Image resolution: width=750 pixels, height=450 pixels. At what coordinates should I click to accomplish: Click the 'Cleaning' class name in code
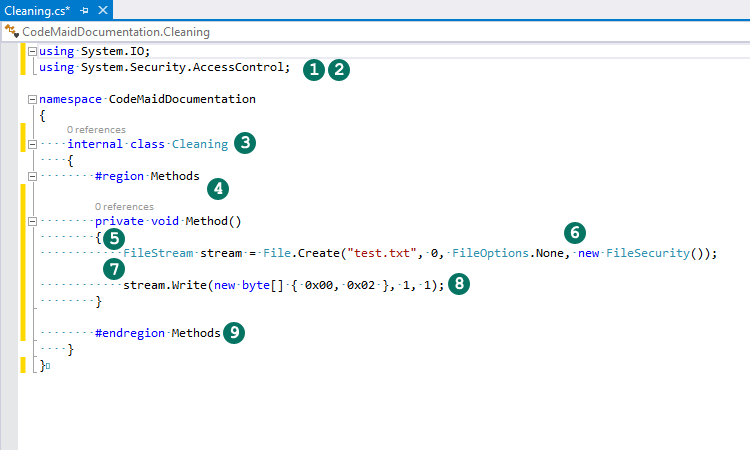200,144
